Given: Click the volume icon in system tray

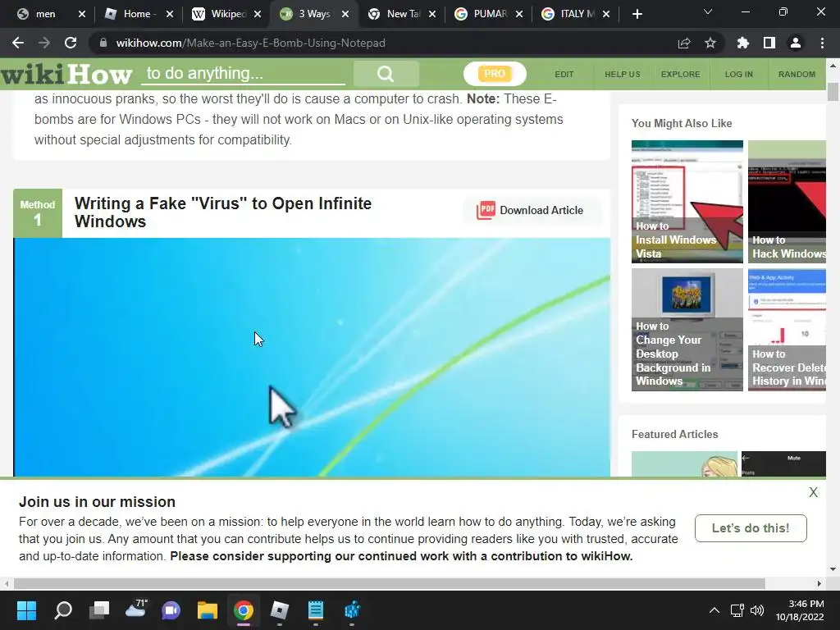Looking at the screenshot, I should click(757, 610).
